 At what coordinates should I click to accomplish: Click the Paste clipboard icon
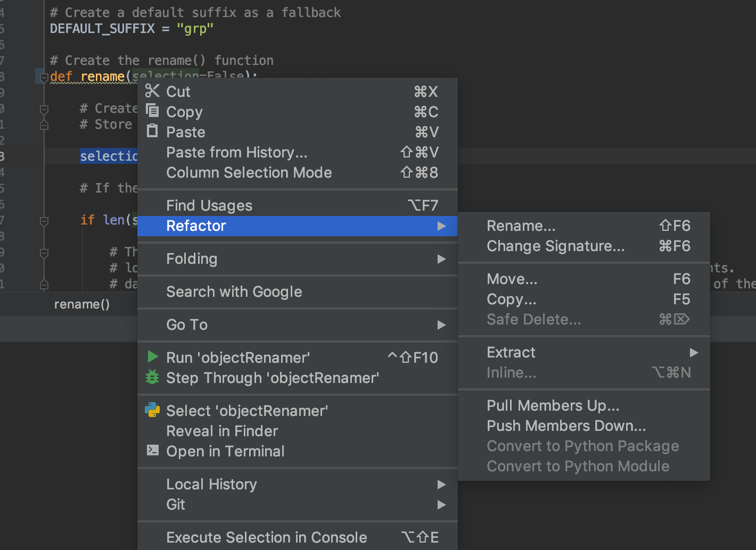pos(152,131)
